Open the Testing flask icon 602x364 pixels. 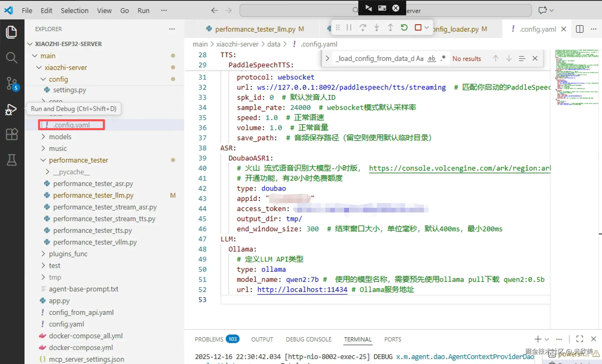tap(11, 160)
